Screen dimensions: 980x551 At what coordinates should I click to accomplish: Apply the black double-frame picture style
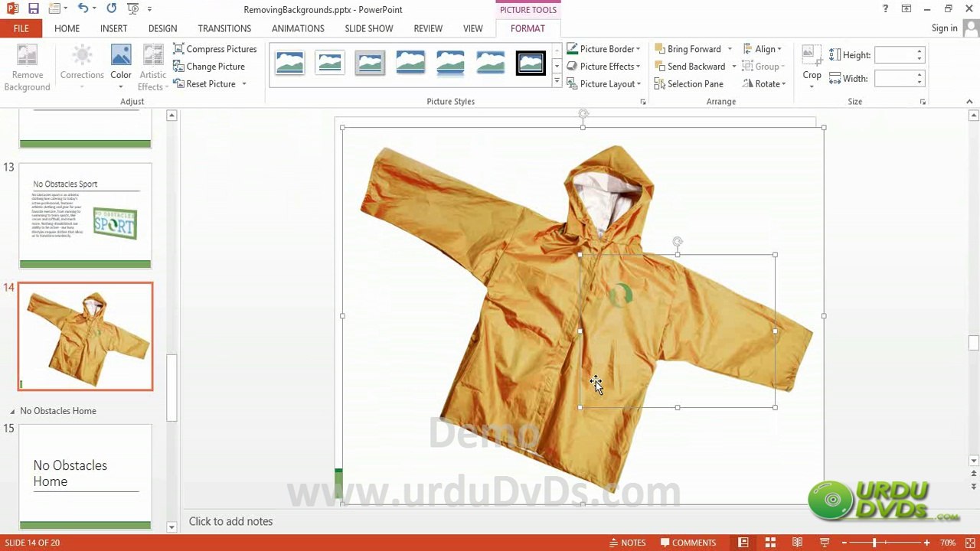click(x=530, y=63)
